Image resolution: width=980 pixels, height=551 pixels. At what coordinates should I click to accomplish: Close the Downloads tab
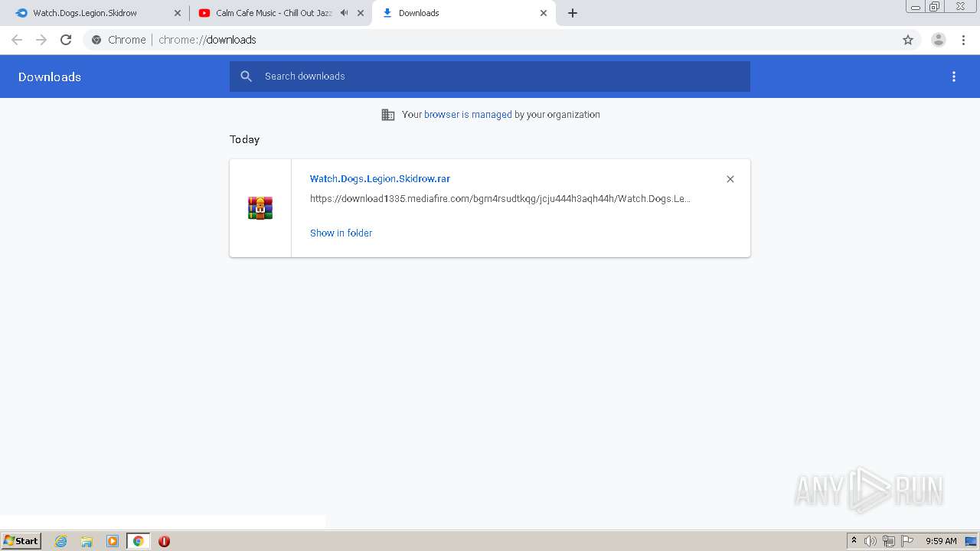(x=544, y=13)
